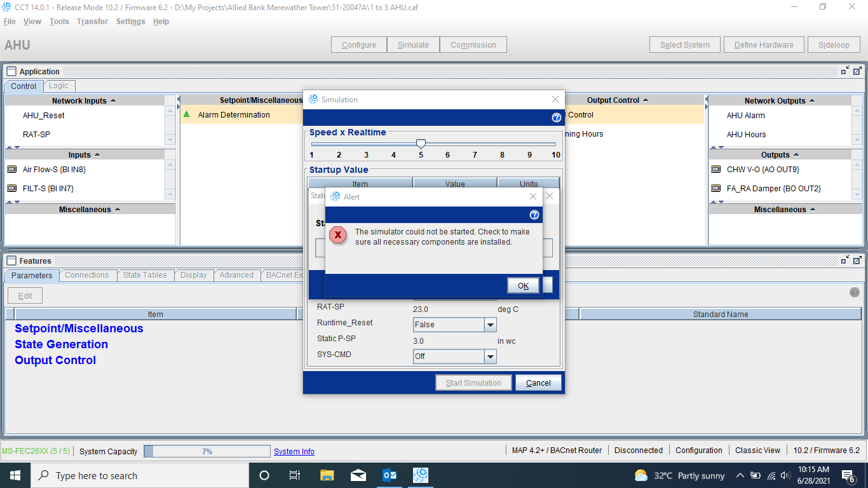This screenshot has height=488, width=868.
Task: Collapse the Outputs section
Action: [796, 154]
